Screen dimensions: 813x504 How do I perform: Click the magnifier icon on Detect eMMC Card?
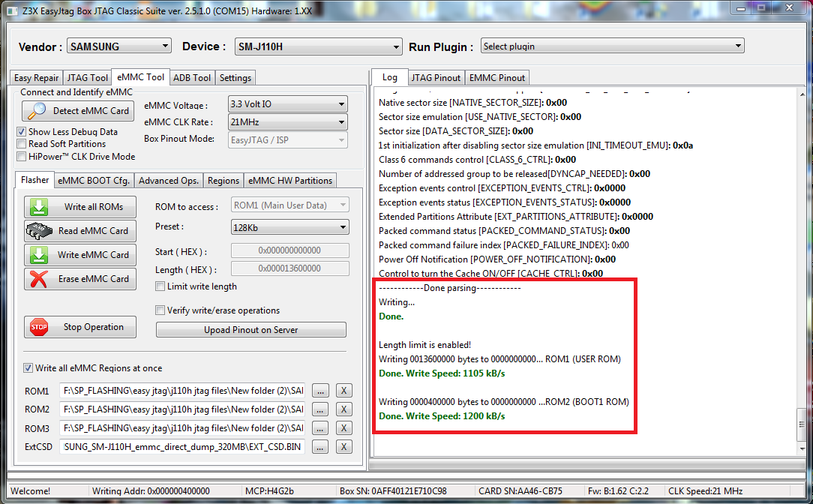click(x=36, y=110)
